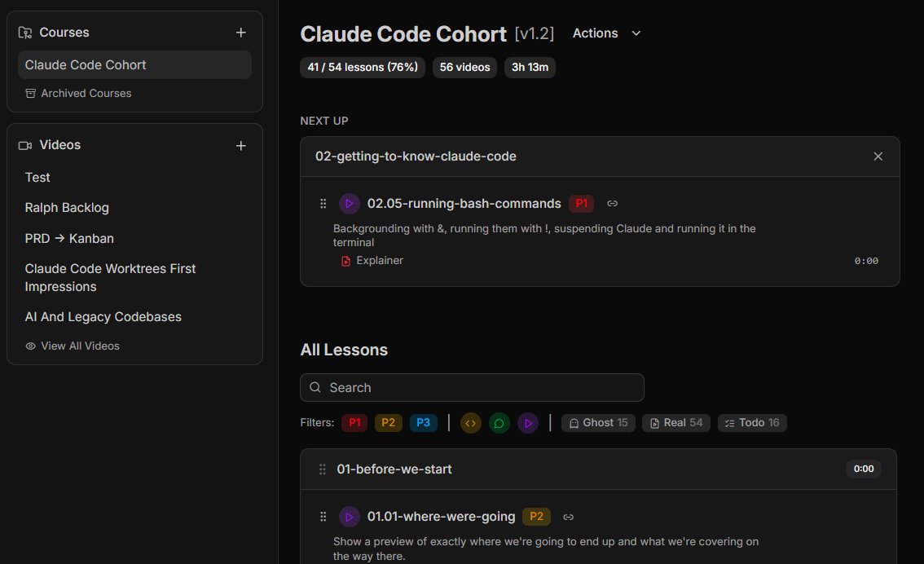
Task: Open the PRD → Kanban video
Action: (69, 238)
